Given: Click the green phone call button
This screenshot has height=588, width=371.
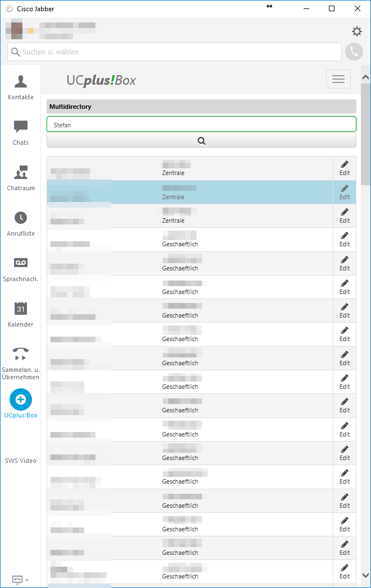Looking at the screenshot, I should tap(354, 52).
